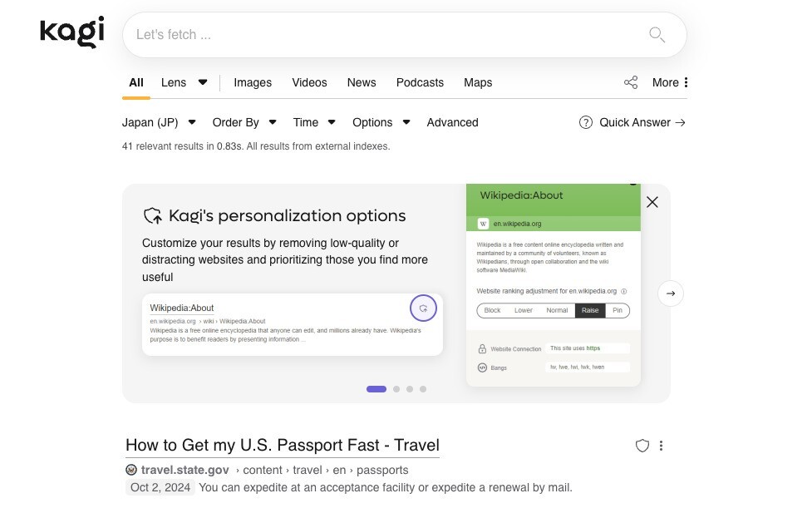The image size is (812, 508).
Task: Switch to the Podcasts tab
Action: (420, 82)
